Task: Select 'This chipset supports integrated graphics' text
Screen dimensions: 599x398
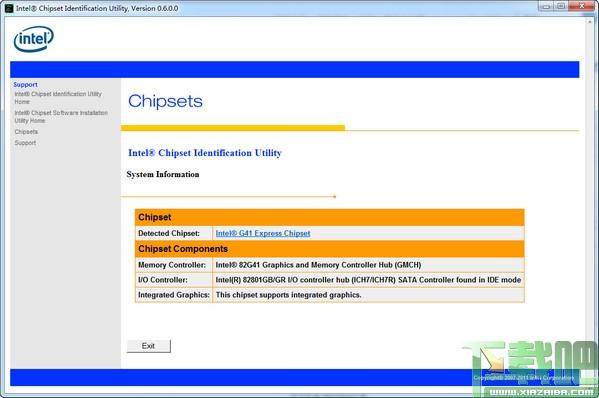Action: (288, 295)
